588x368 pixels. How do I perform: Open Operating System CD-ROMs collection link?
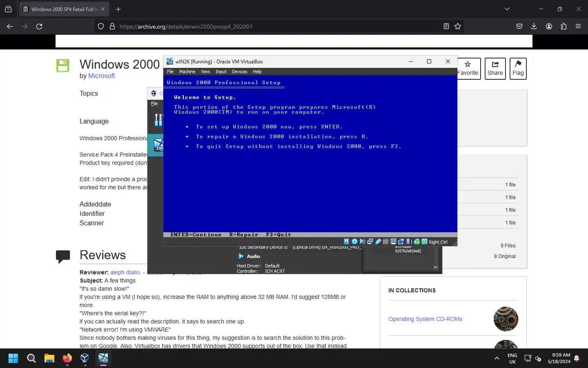click(x=425, y=319)
